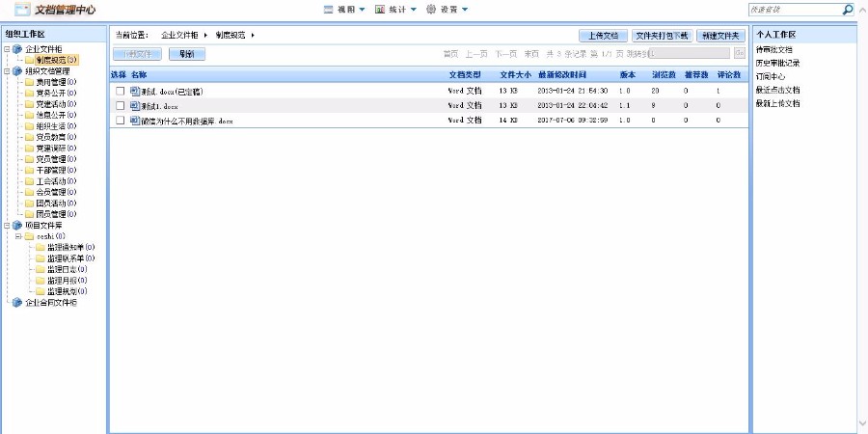Open the 设置 dropdown menu
Image resolution: width=868 pixels, height=434 pixels.
(447, 10)
